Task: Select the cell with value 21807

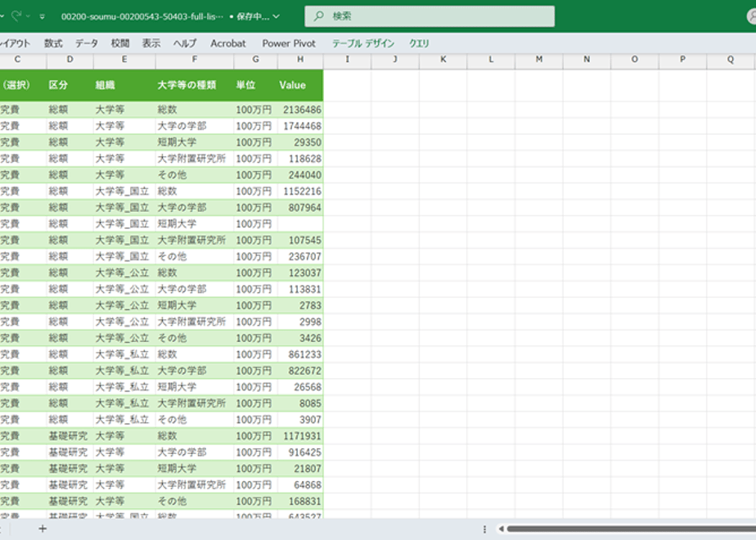Action: pyautogui.click(x=300, y=469)
